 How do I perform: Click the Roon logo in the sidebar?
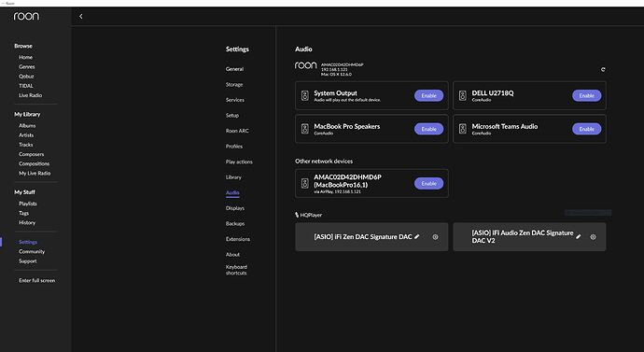pyautogui.click(x=26, y=16)
